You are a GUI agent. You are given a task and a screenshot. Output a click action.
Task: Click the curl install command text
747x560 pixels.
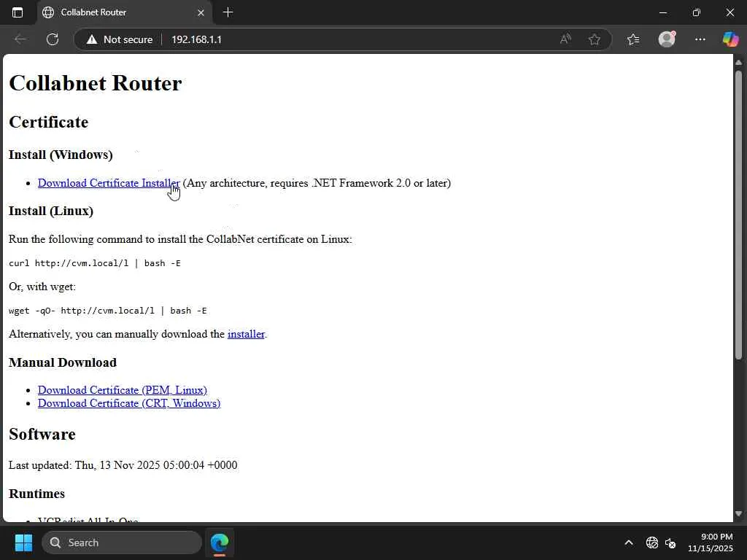tap(95, 262)
